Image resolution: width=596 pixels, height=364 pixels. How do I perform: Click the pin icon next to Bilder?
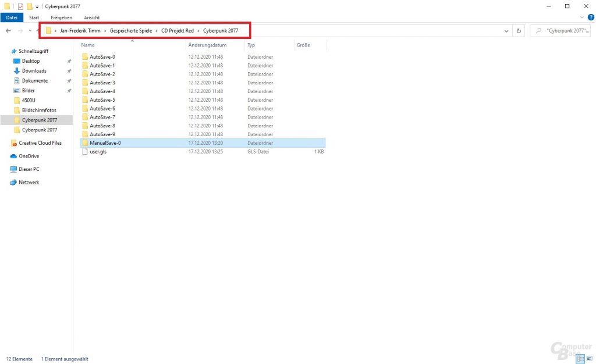pyautogui.click(x=69, y=91)
